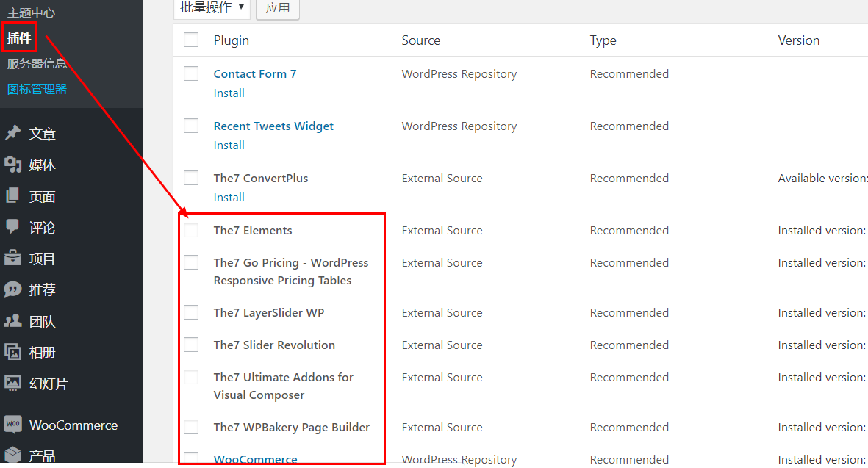Click the 应用 apply button
The height and width of the screenshot is (468, 868).
[278, 8]
